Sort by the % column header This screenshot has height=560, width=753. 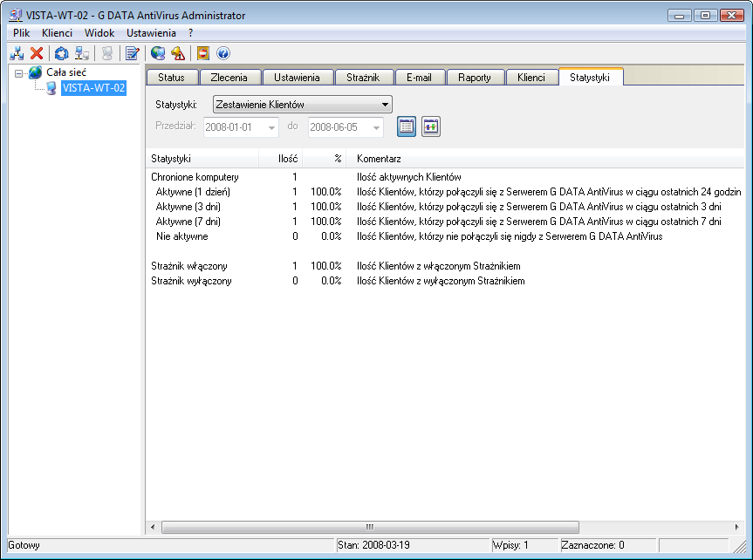(325, 159)
